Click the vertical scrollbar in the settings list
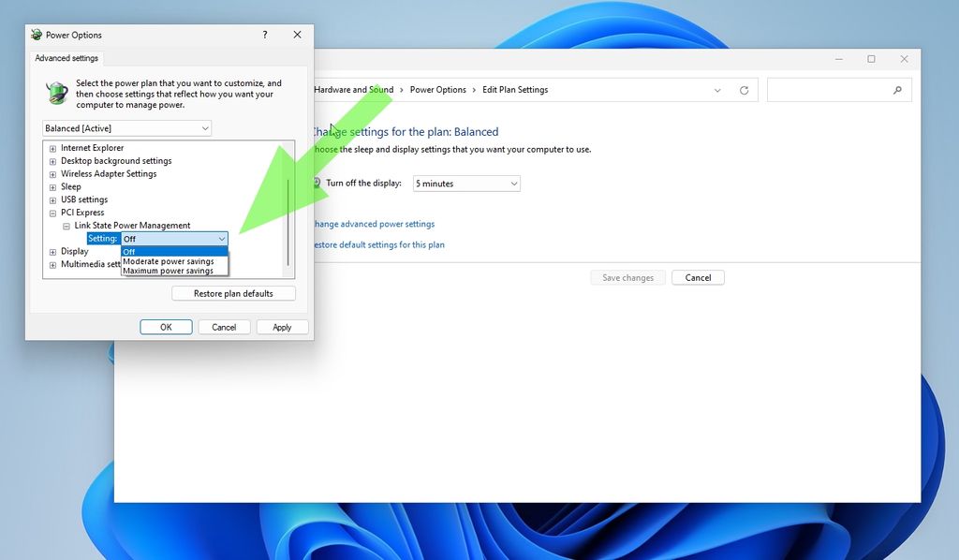Viewport: 959px width, 560px height. click(287, 206)
